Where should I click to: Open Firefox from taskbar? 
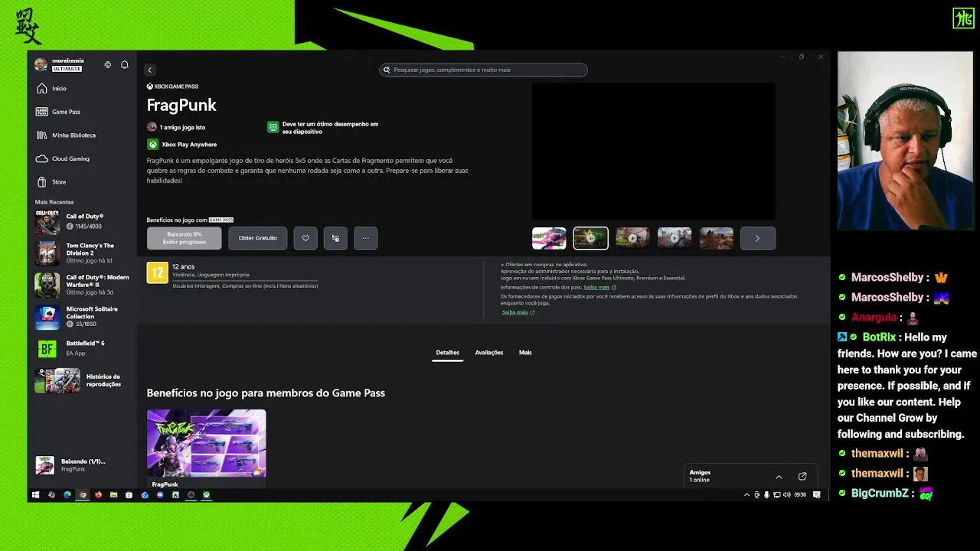98,495
